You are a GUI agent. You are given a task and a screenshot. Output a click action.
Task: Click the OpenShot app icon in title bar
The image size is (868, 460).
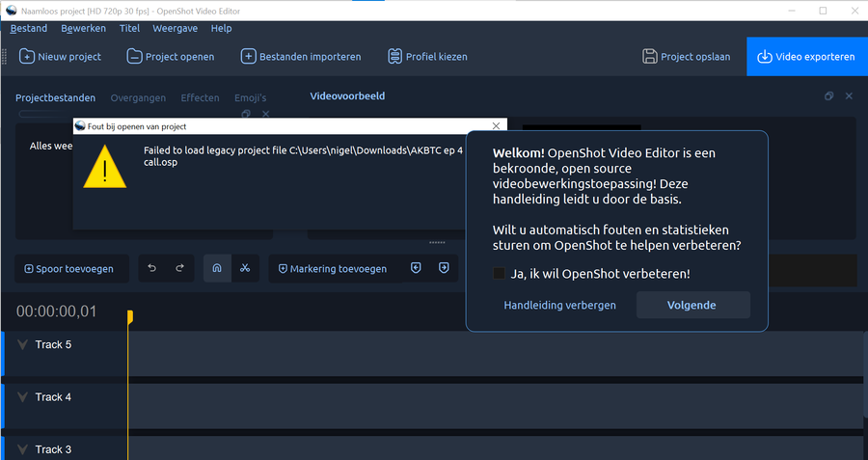click(x=11, y=11)
